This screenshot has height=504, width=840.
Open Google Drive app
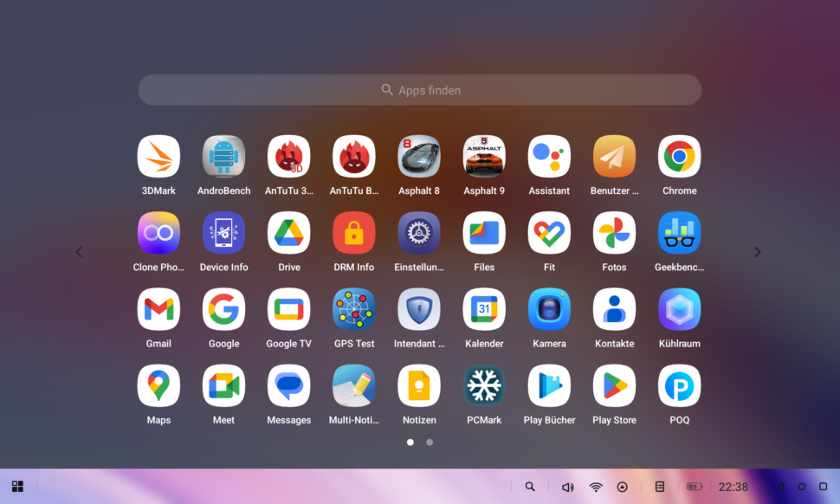pyautogui.click(x=288, y=233)
